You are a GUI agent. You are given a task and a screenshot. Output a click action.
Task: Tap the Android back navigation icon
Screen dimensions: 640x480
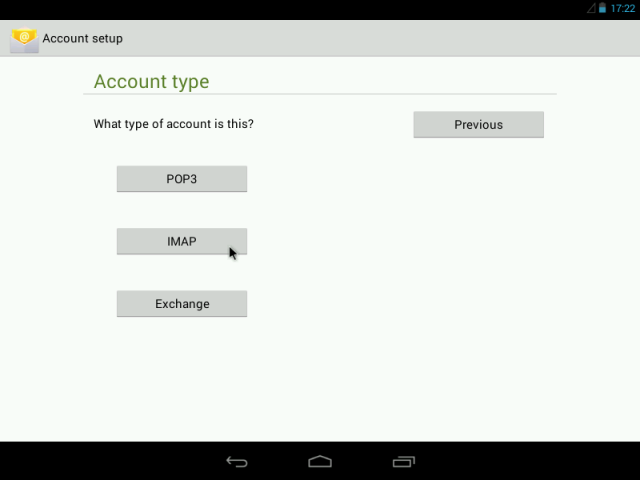tap(237, 462)
